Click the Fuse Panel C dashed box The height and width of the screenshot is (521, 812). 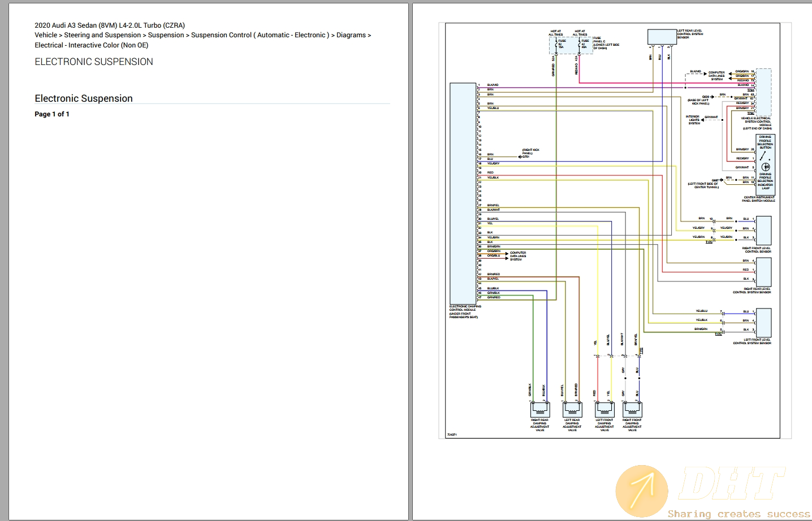click(x=571, y=46)
